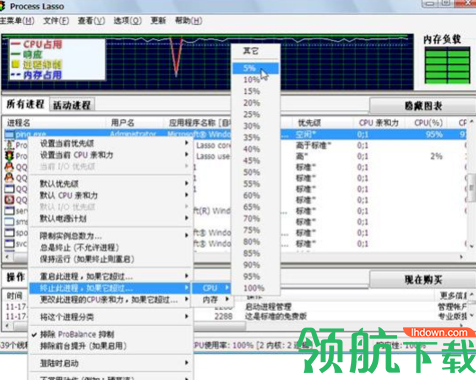Select 更改此进程的CPU亲和力 menu entry
Viewport: 476px width, 380px height.
(111, 299)
